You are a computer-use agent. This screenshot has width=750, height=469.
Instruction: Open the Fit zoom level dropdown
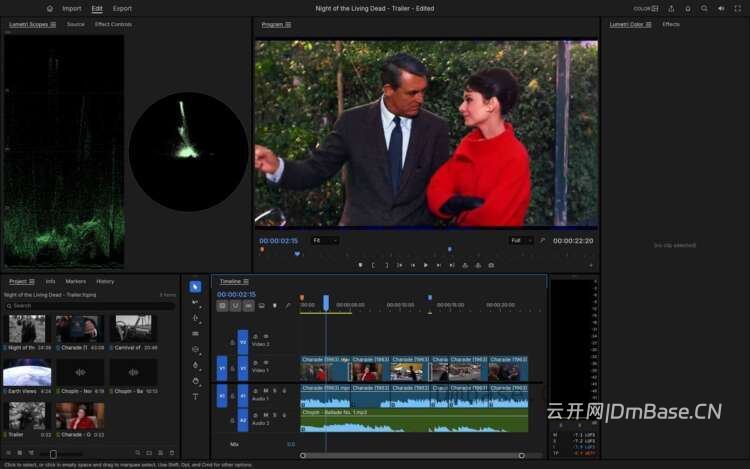(325, 240)
